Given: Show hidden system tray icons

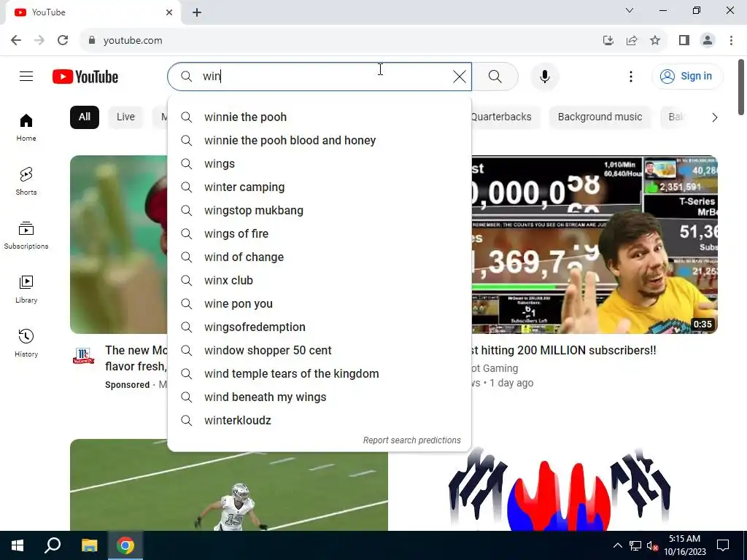Looking at the screenshot, I should (x=617, y=545).
